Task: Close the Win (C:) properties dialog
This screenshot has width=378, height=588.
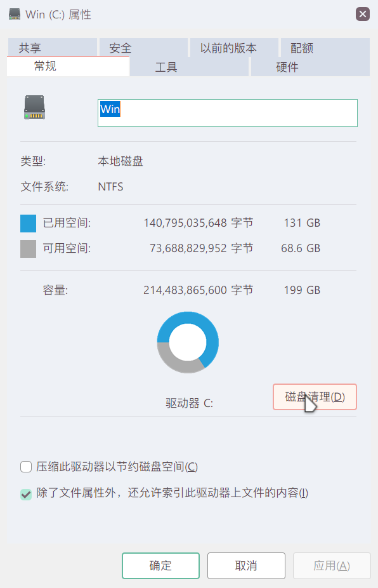Action: pos(362,14)
